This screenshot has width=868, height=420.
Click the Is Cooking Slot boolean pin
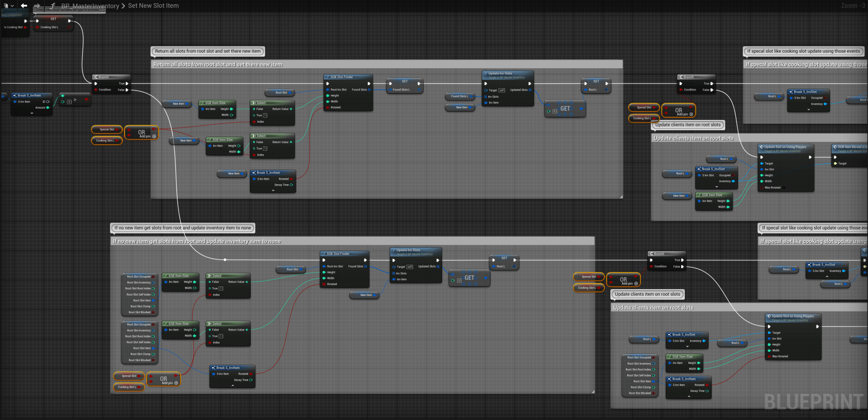click(25, 27)
